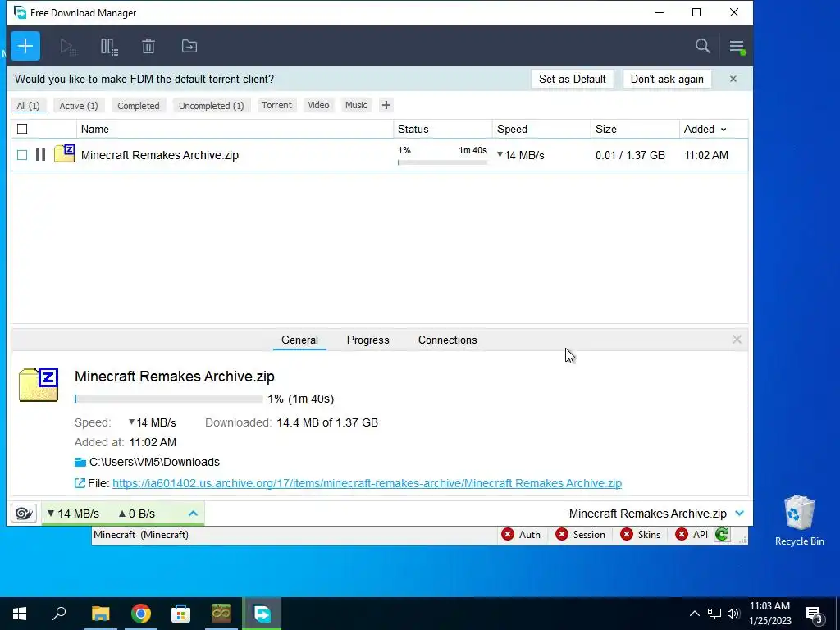Add a new filter tag with plus
This screenshot has width=840, height=630.
[x=386, y=105]
